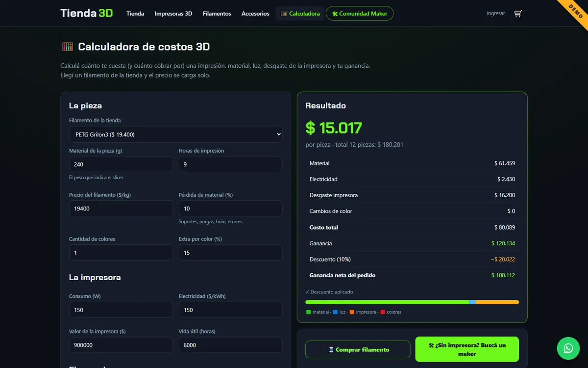Focus the Valor de la impresora field

tap(121, 345)
